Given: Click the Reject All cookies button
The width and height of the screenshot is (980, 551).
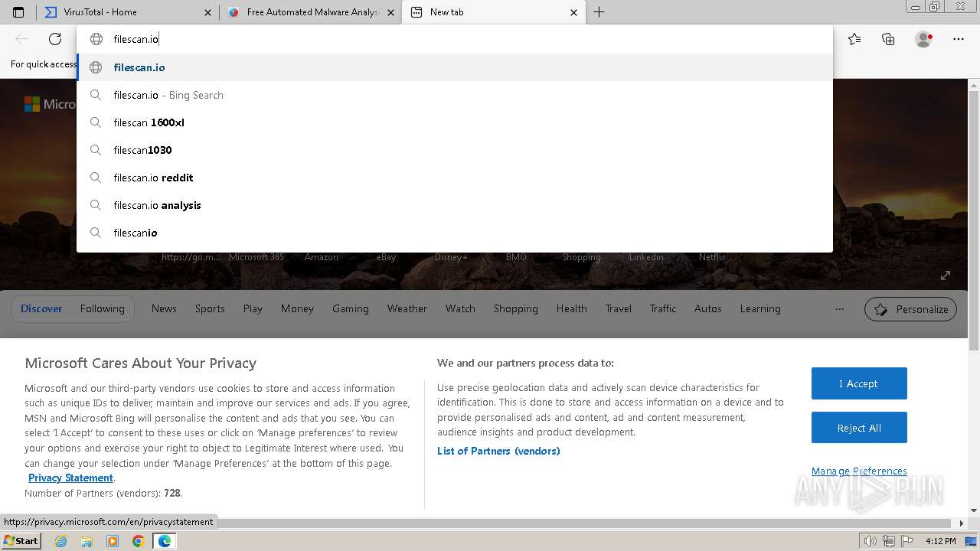Looking at the screenshot, I should [x=859, y=428].
